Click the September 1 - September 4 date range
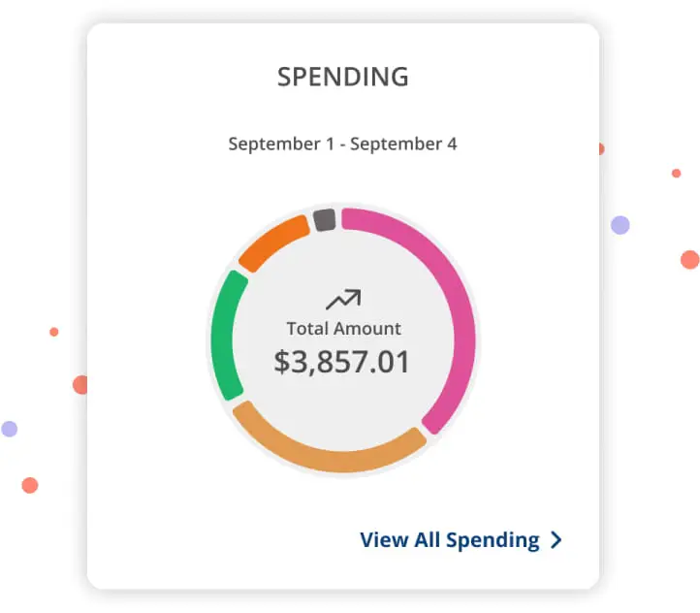The height and width of the screenshot is (613, 700). tap(343, 145)
